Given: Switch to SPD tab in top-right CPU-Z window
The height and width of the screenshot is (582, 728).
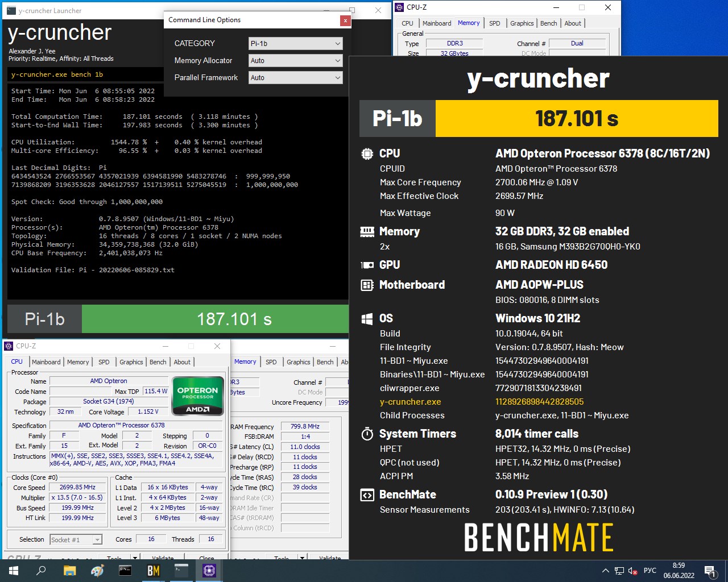Looking at the screenshot, I should [495, 23].
